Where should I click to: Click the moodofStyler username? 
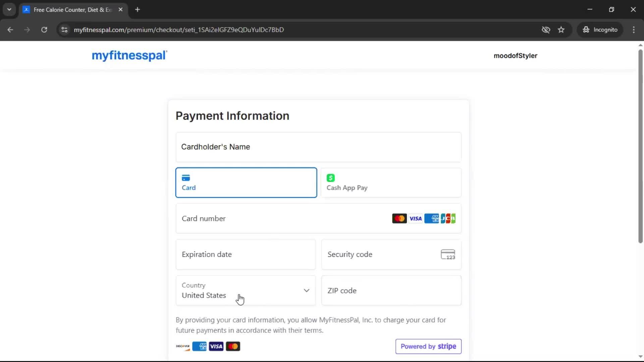pyautogui.click(x=515, y=56)
